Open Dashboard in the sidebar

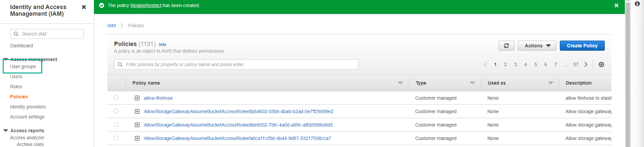(x=21, y=46)
